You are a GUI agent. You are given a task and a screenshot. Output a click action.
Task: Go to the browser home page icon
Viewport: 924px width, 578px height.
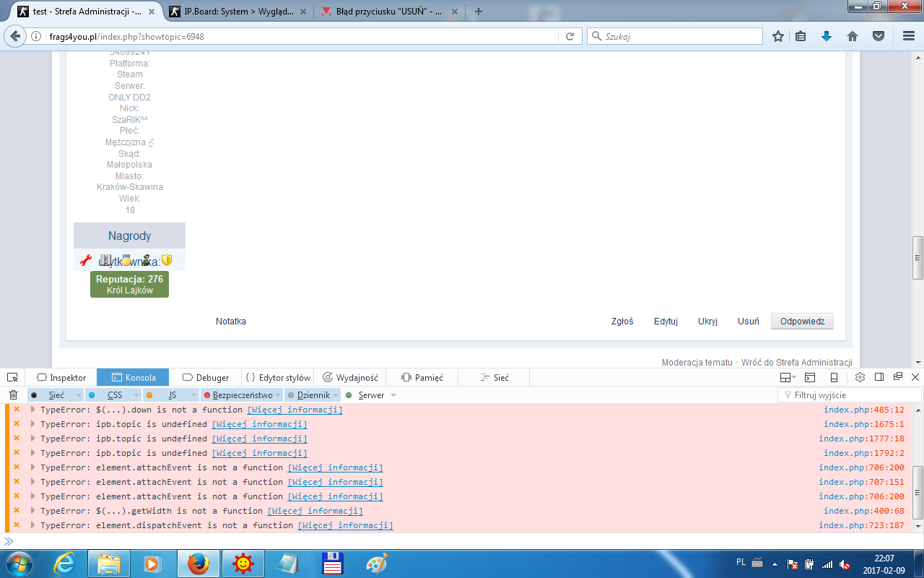coord(853,36)
